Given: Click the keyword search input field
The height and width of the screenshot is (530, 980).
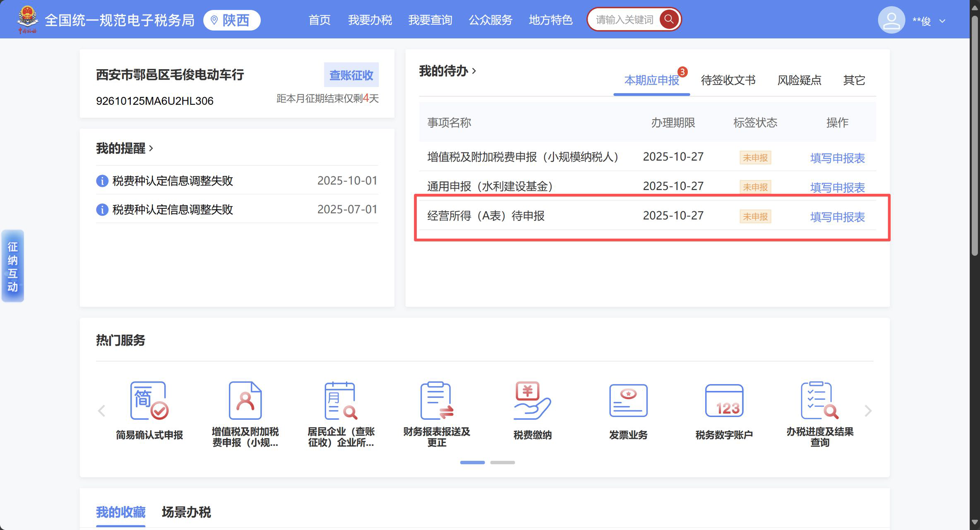Looking at the screenshot, I should 625,19.
